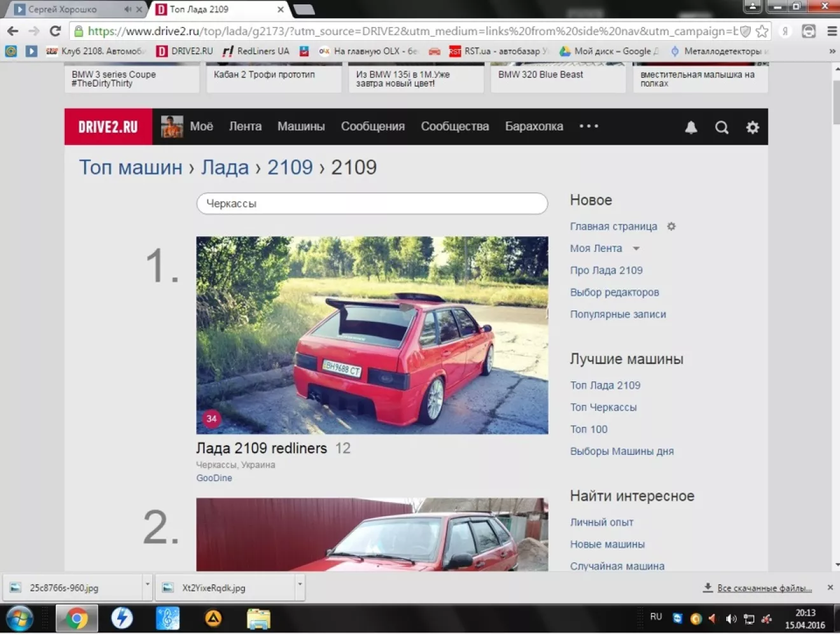Open the Chrome hamburger menu

(x=832, y=31)
